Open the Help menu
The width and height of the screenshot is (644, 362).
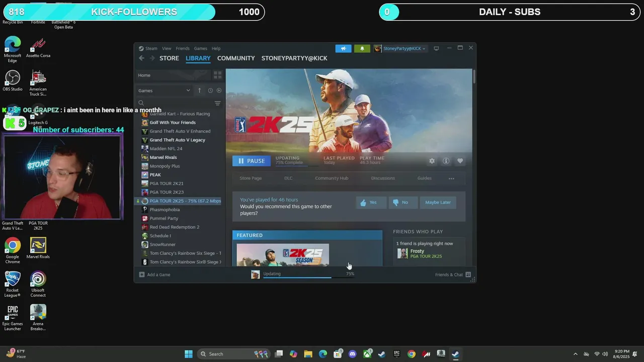tap(216, 48)
